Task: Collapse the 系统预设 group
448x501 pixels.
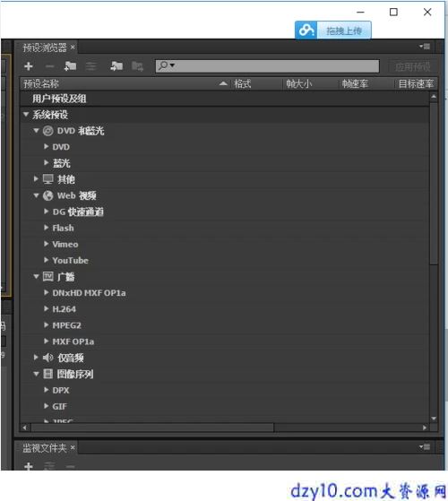Action: pos(26,114)
